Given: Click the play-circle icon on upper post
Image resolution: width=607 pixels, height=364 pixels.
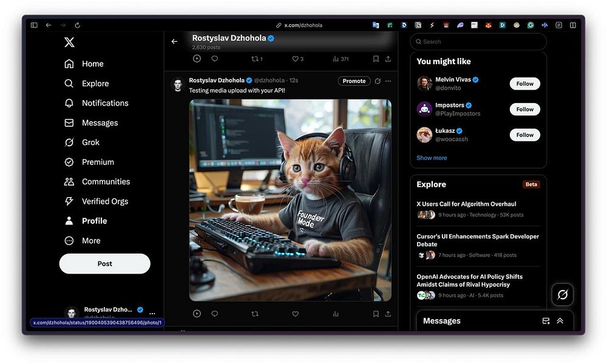Looking at the screenshot, I should (197, 59).
